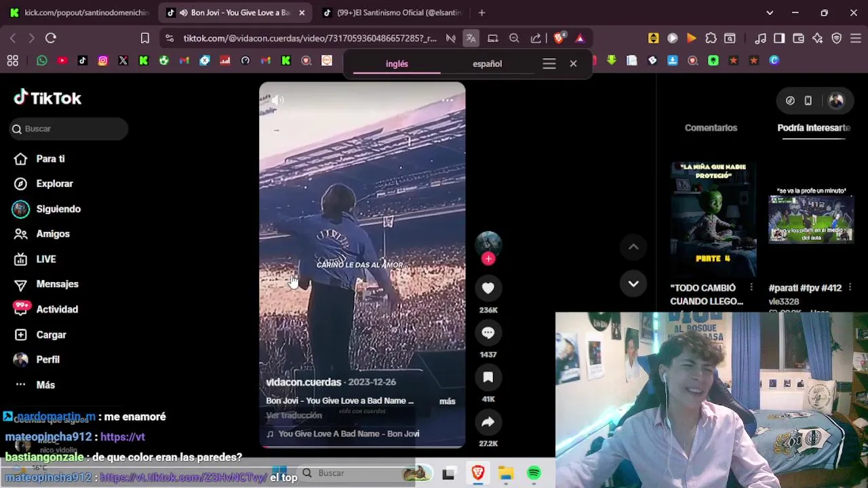
Task: Open Perfil page
Action: click(x=37, y=359)
